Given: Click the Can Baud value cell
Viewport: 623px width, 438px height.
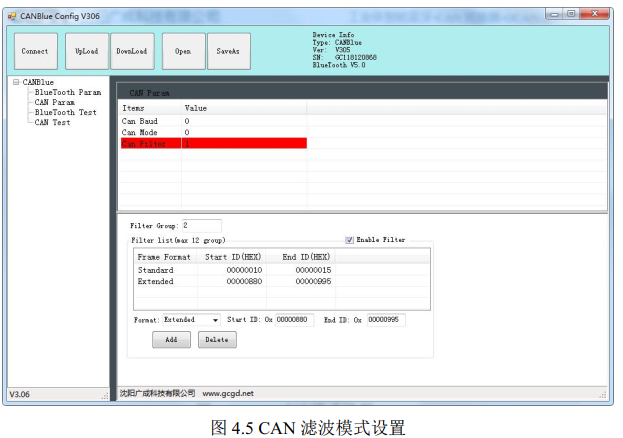Looking at the screenshot, I should tap(244, 121).
